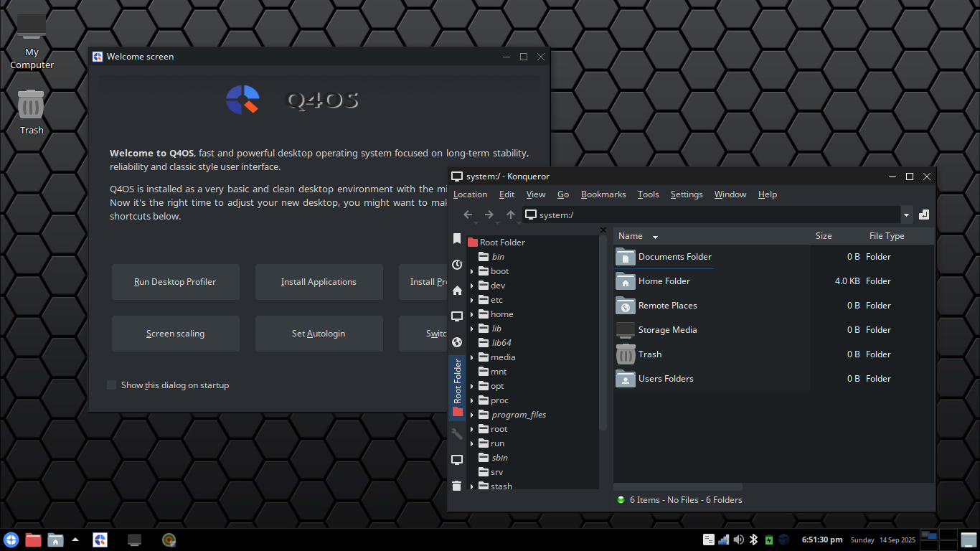Click Set Autologin button
This screenshot has width=980, height=551.
319,334
